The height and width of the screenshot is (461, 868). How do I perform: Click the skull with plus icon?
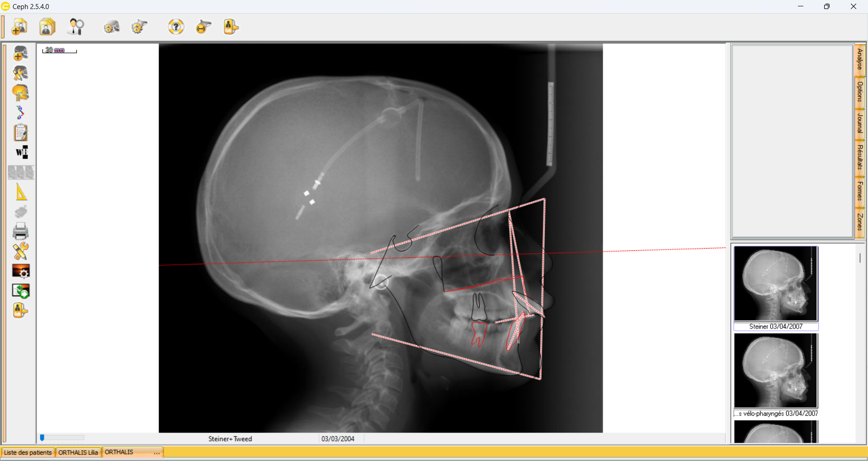click(x=20, y=53)
